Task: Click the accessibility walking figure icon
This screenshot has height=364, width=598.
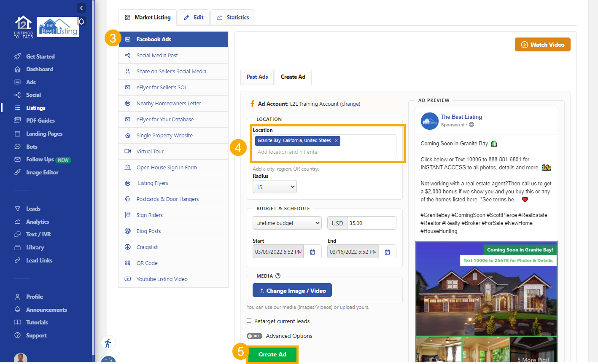Action: click(x=108, y=343)
